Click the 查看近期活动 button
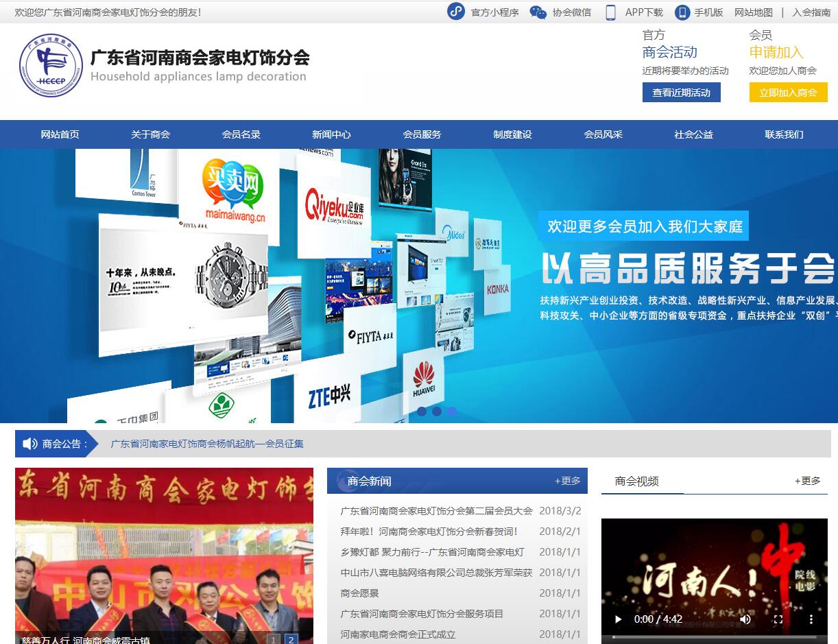The image size is (838, 644). (682, 93)
